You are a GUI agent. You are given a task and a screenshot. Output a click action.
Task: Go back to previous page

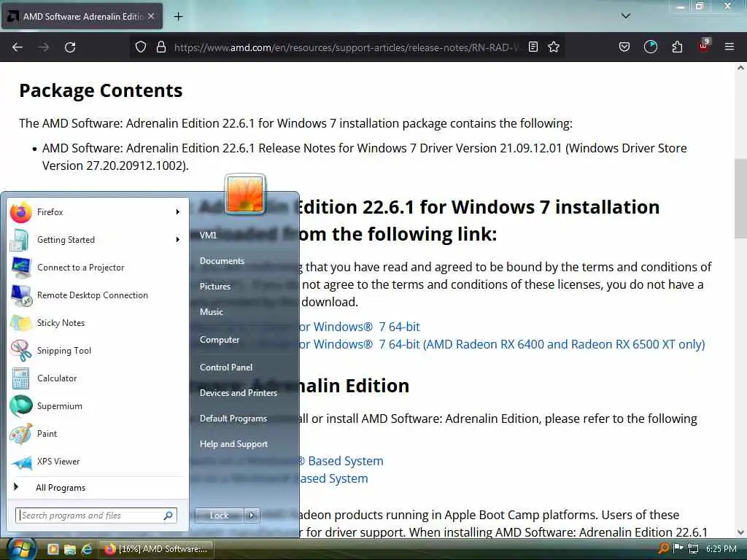18,47
